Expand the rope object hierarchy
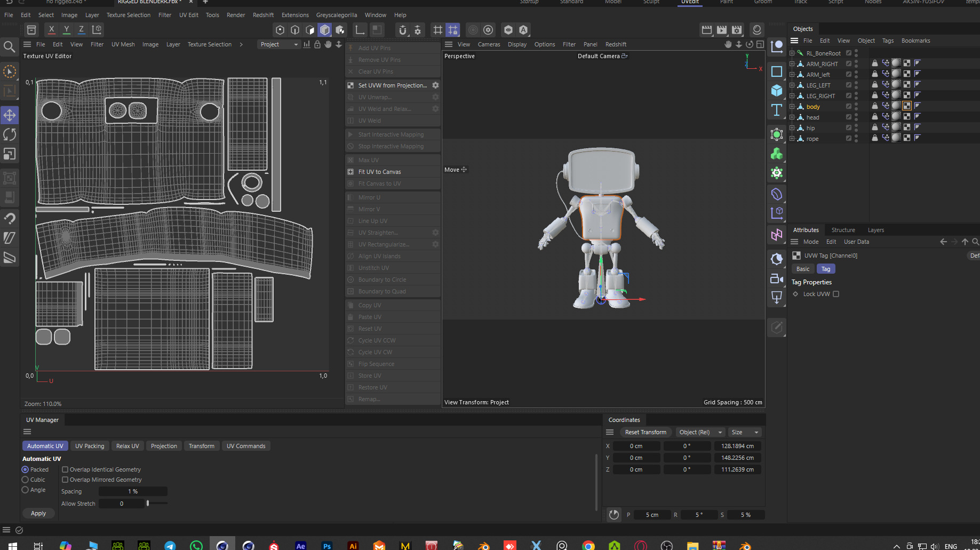The width and height of the screenshot is (980, 550). [792, 138]
